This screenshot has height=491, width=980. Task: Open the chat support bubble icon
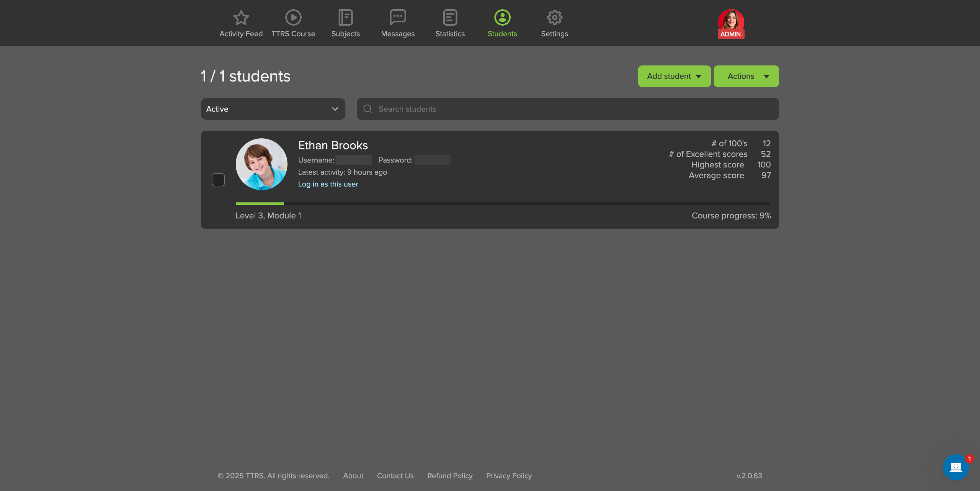tap(955, 467)
